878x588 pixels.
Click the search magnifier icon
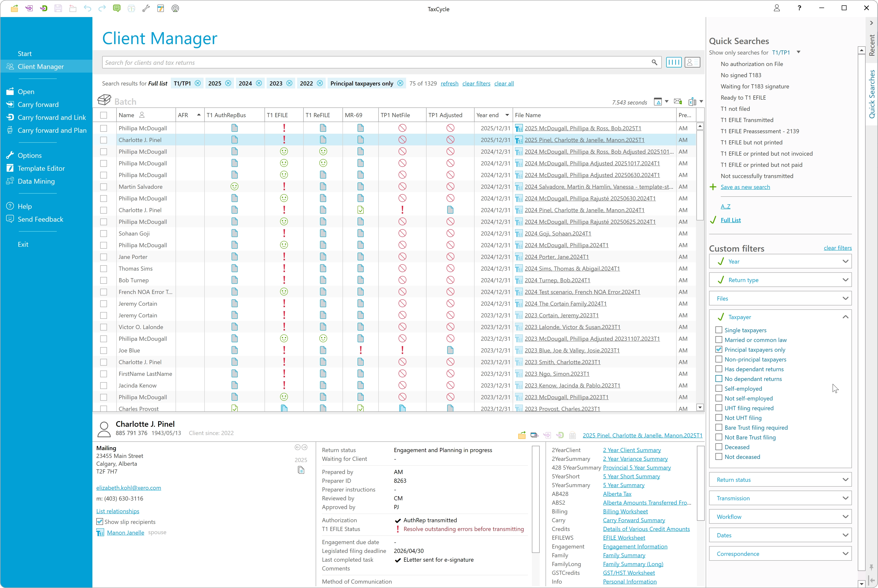[x=654, y=63]
